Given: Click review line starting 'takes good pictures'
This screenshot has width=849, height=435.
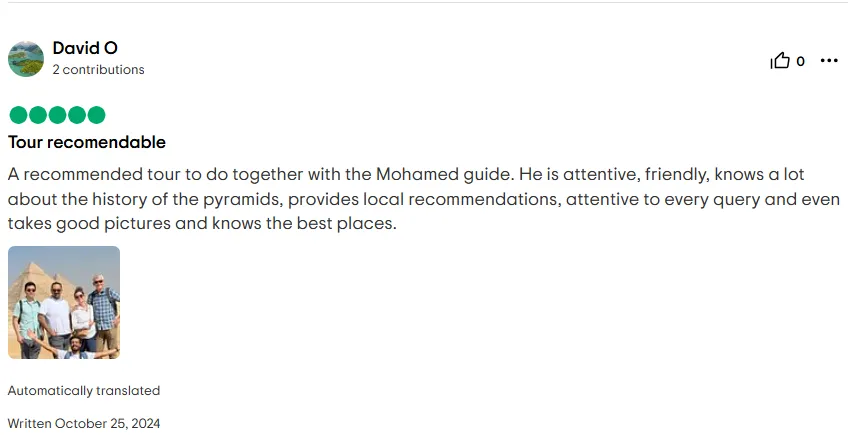Looking at the screenshot, I should (x=202, y=223).
